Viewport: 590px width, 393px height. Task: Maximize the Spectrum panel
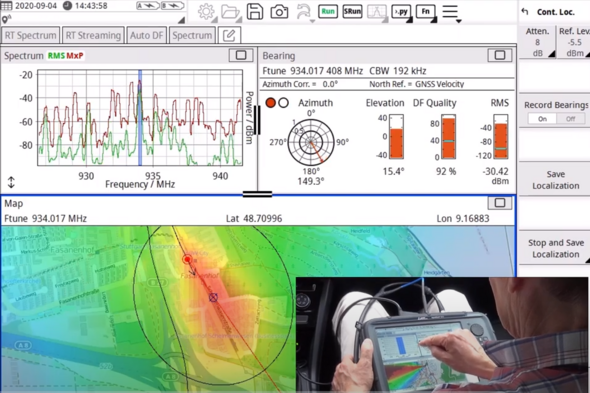click(241, 55)
